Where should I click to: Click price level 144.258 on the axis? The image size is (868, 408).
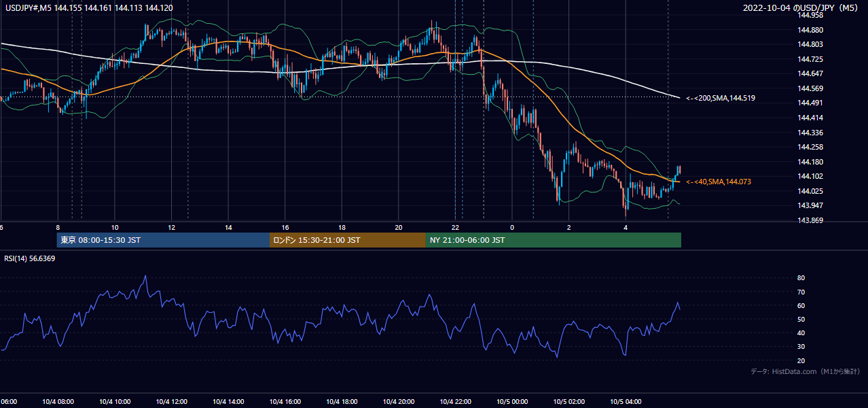810,147
